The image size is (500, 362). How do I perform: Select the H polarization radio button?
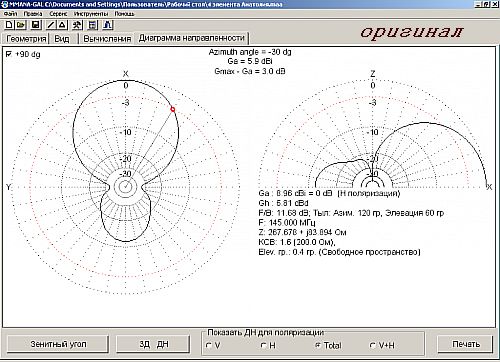point(264,345)
